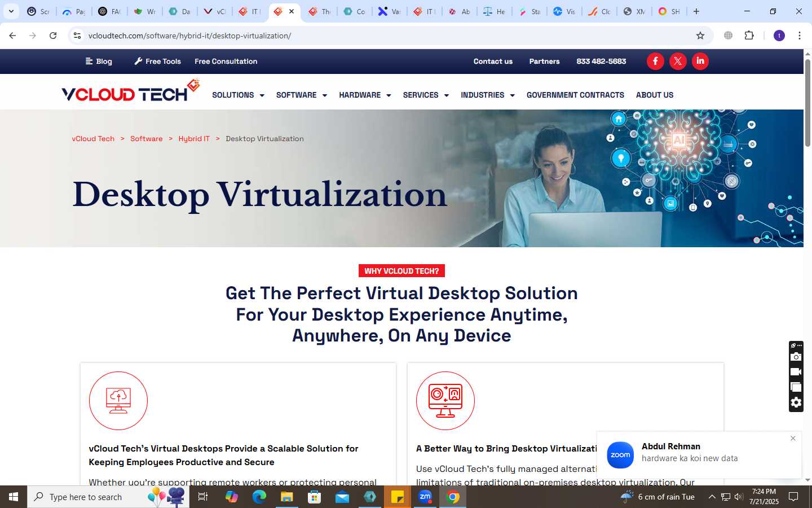Show hidden system tray icons
Screen dimensions: 812x508
(x=712, y=497)
